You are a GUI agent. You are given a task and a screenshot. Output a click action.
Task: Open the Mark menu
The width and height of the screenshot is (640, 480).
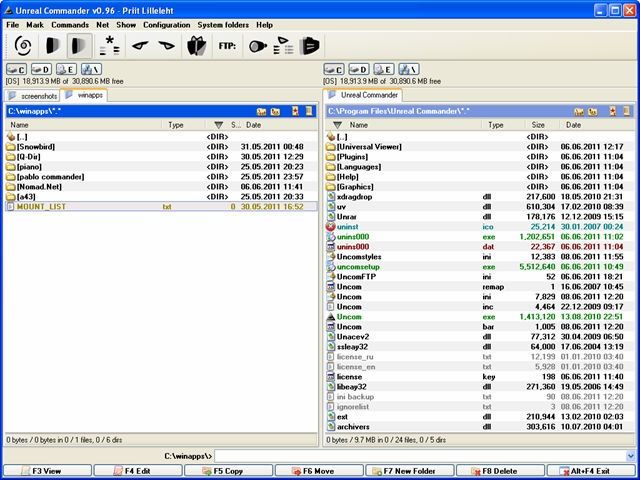(x=35, y=25)
